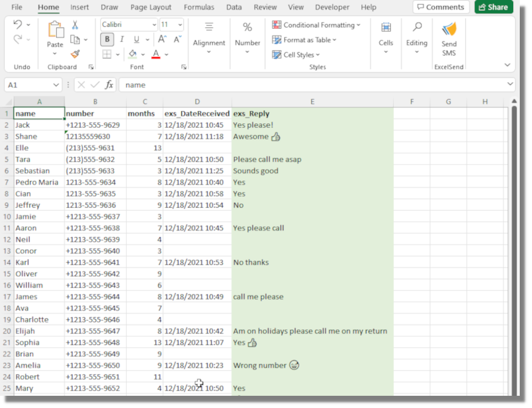
Task: Expand border options dropdown arrow
Action: pos(118,54)
